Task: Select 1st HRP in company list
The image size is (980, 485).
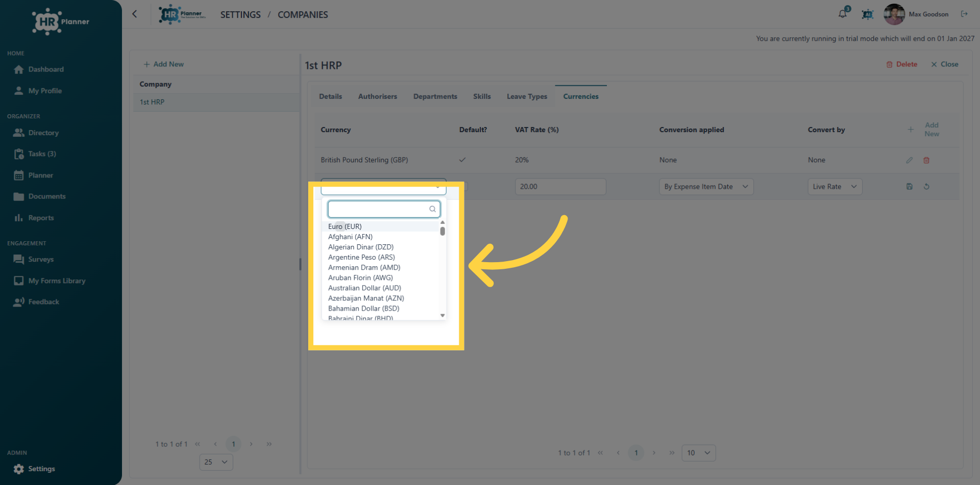Action: (216, 102)
